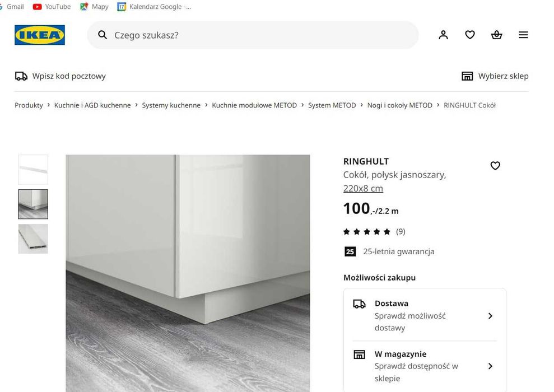The height and width of the screenshot is (392, 554).
Task: Go to 'System METOD' breadcrumb
Action: [x=332, y=105]
